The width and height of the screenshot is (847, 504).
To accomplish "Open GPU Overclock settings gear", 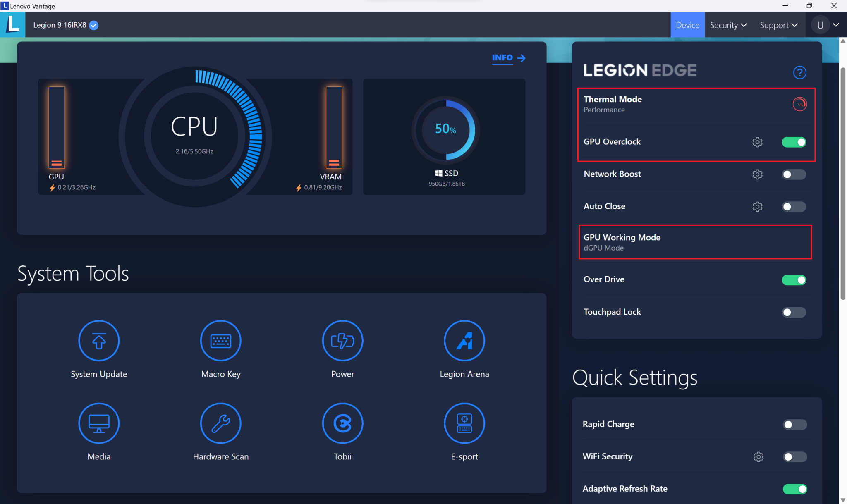I will coord(757,142).
